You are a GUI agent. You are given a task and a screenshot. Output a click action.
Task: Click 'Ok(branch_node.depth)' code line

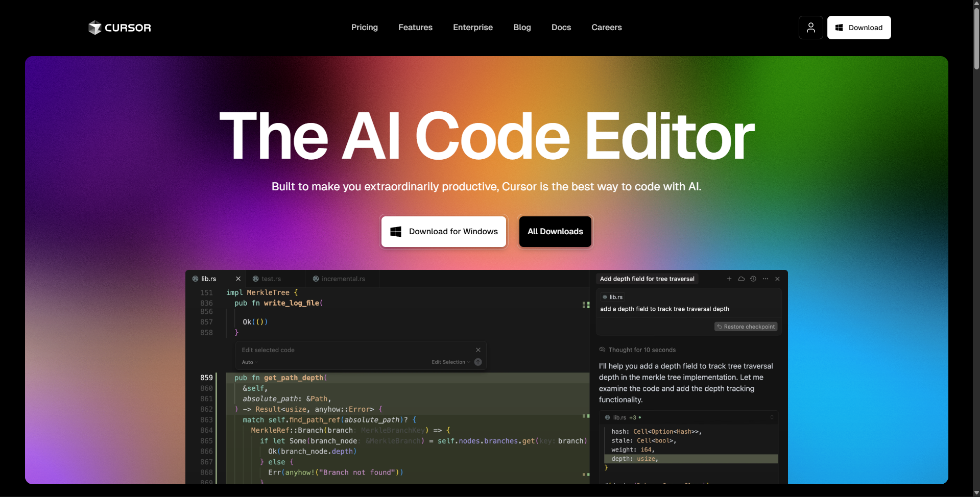[x=312, y=452]
